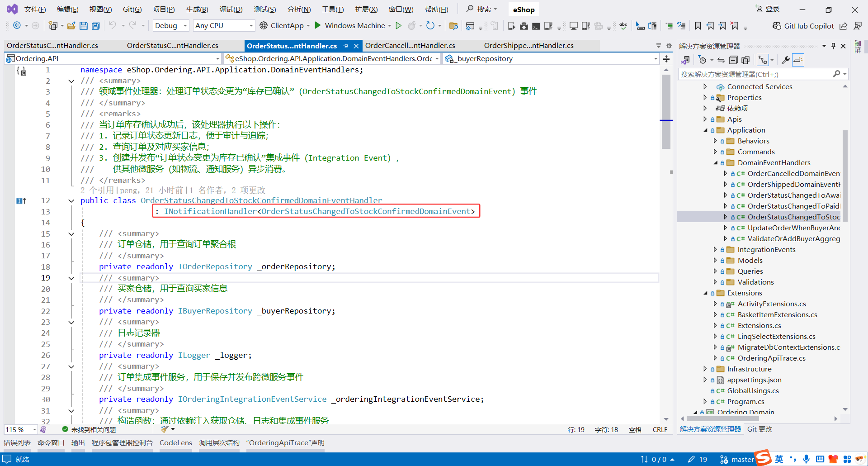Image resolution: width=868 pixels, height=466 pixels.
Task: Click the master branch button in status bar
Action: (x=737, y=460)
